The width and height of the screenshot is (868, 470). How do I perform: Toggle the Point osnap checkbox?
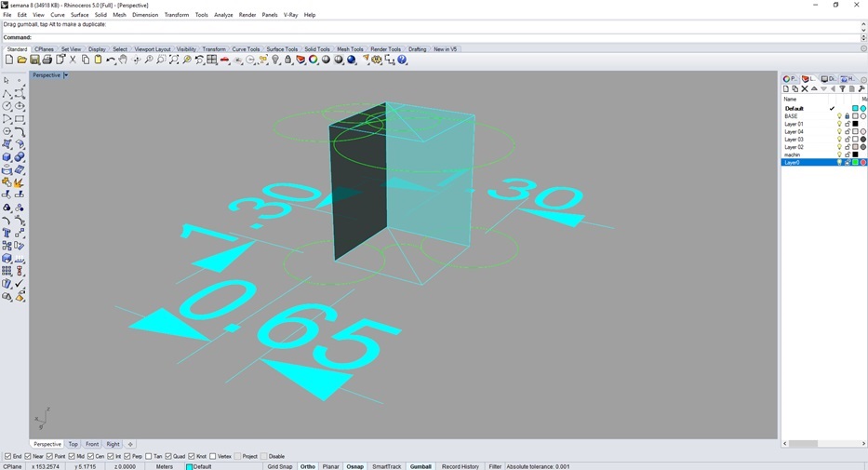click(x=49, y=456)
